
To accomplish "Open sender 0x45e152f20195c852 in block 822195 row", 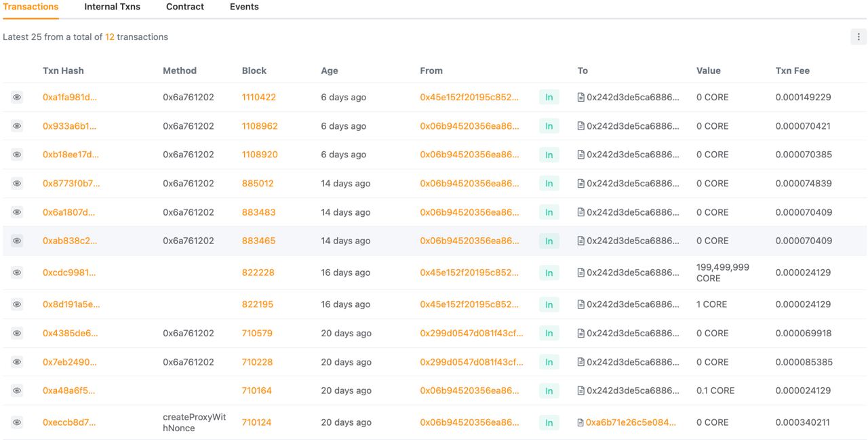I will (x=469, y=304).
